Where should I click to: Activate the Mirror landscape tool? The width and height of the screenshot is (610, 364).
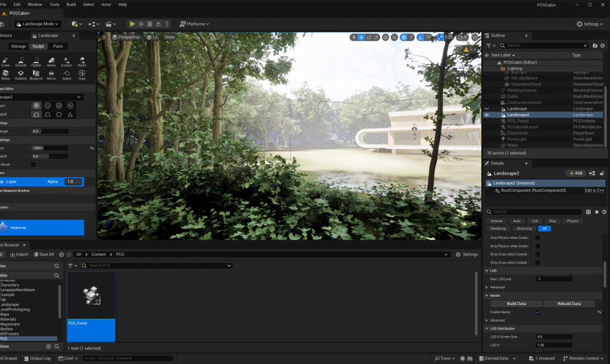point(51,74)
